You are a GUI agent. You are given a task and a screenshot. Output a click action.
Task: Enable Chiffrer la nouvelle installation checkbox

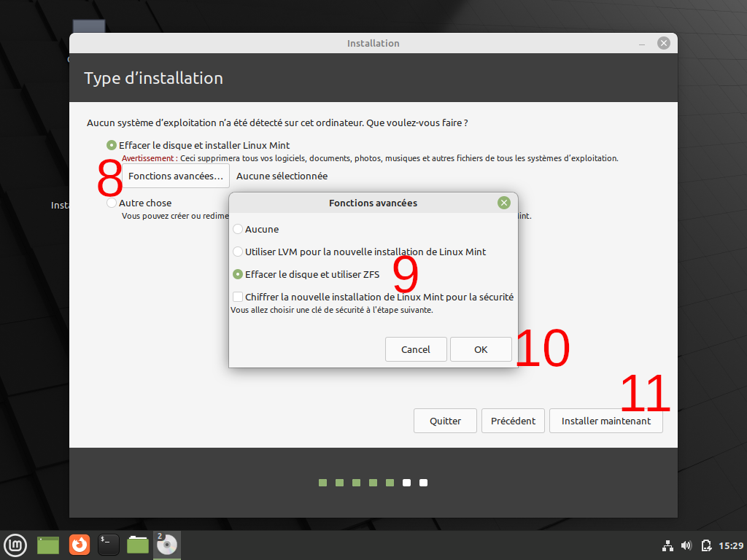click(237, 297)
